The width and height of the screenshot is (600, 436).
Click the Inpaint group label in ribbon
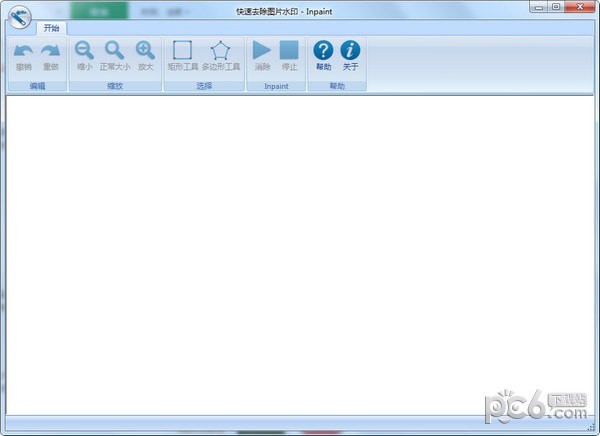coord(275,86)
